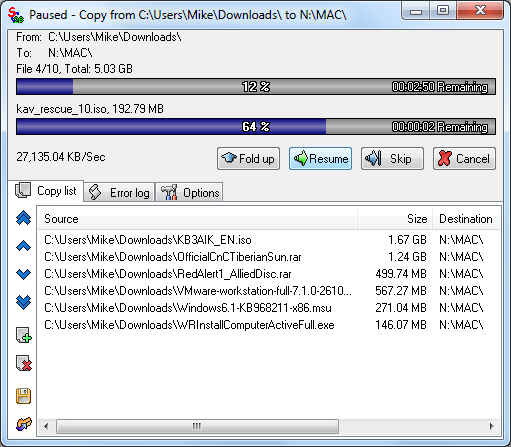Screen dimensions: 511x447
Task: Select the WRInstallComputerActiveFull.exe row
Action: point(269,325)
